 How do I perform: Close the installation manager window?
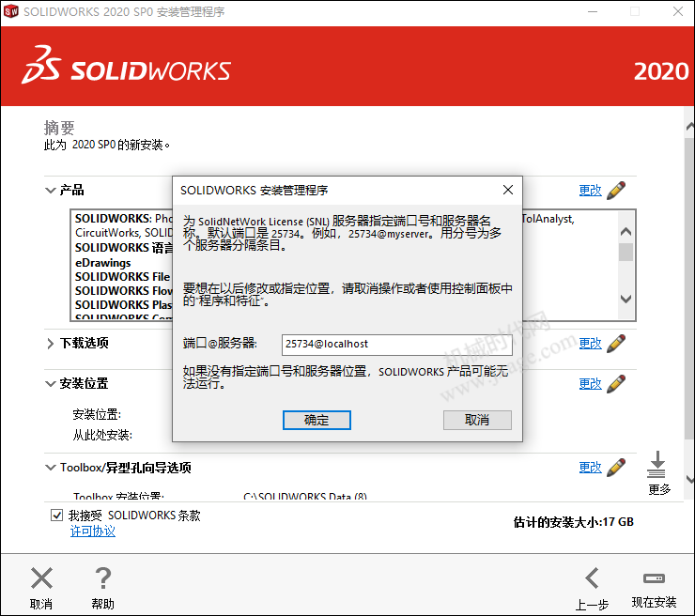(678, 11)
